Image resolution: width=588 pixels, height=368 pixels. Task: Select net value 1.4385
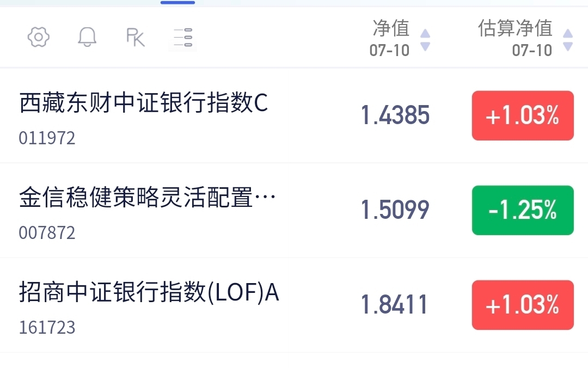(x=395, y=115)
